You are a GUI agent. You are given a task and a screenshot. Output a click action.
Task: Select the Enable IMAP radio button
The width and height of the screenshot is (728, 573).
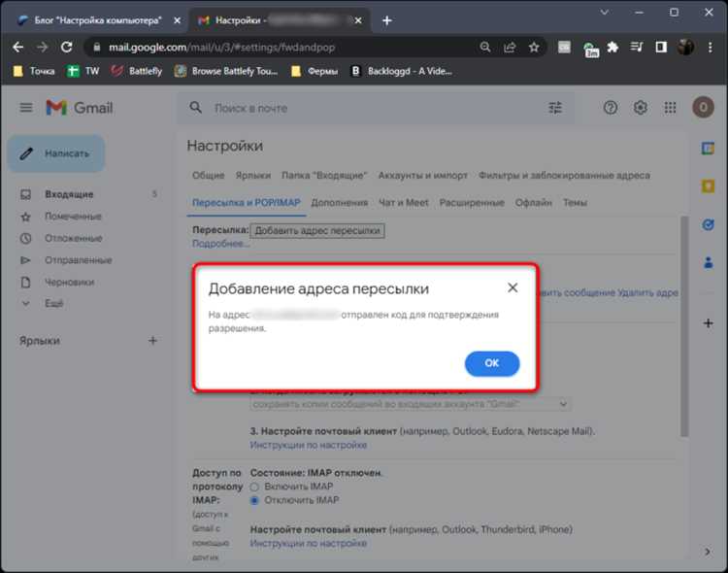click(254, 487)
